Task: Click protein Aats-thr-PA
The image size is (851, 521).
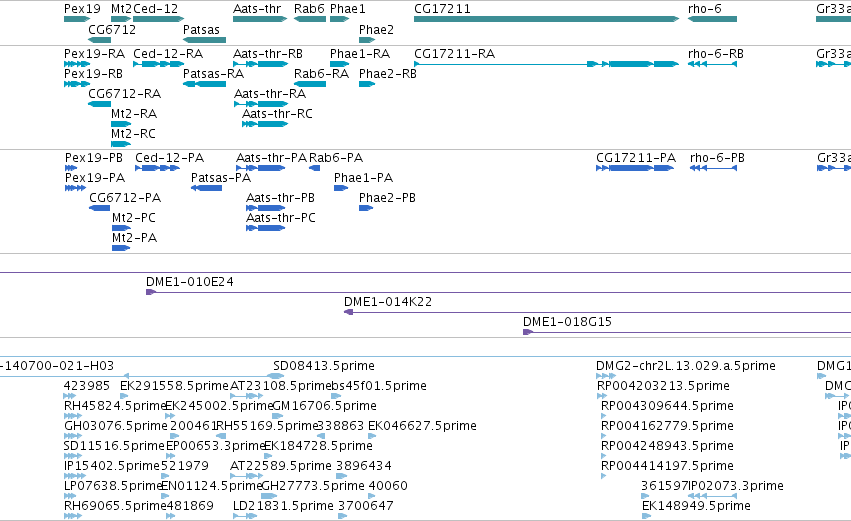Action: (272, 158)
